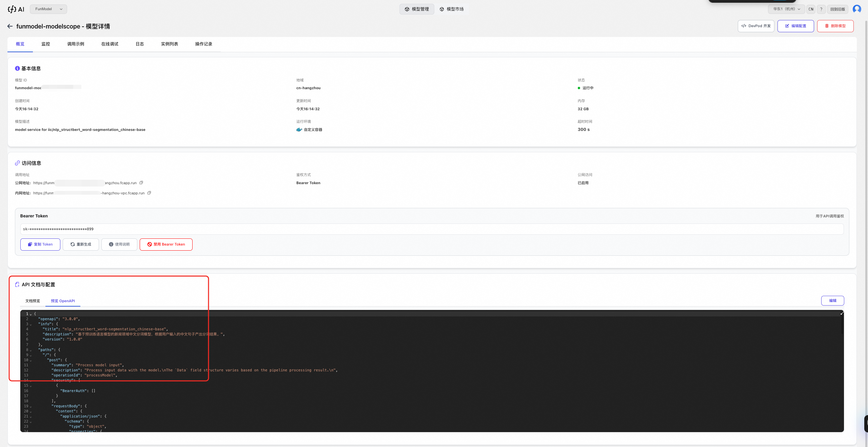Click the 重新生成 token button
868x447 pixels.
click(81, 244)
